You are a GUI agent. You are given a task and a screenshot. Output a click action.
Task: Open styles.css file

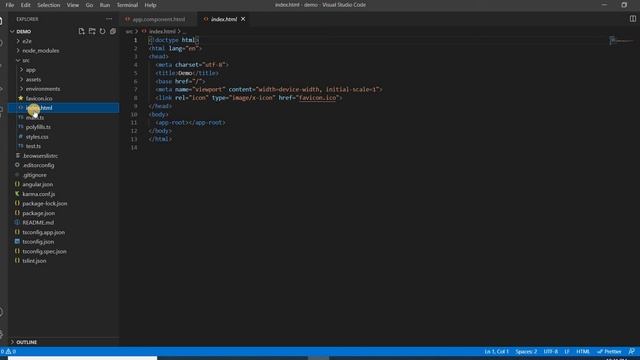click(37, 137)
